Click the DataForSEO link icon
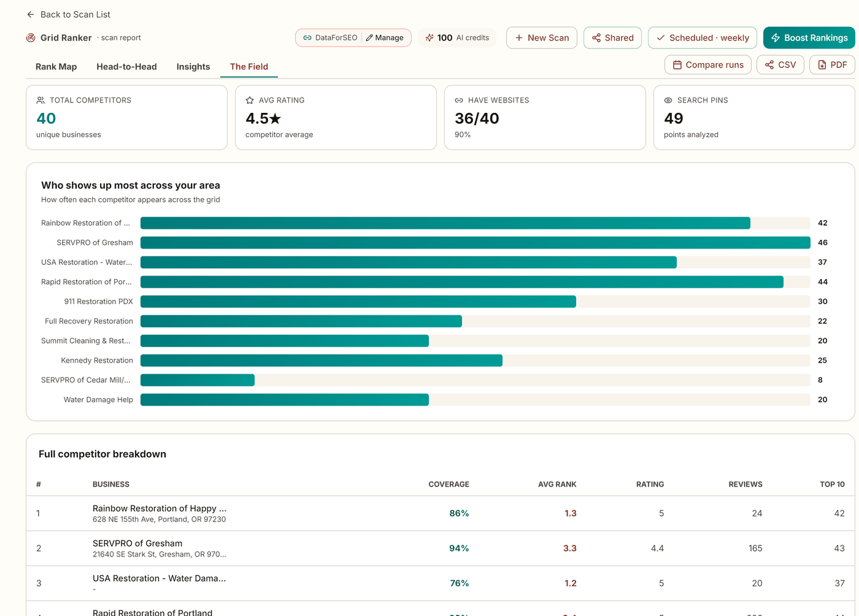Viewport: 859px width, 616px height. [307, 38]
